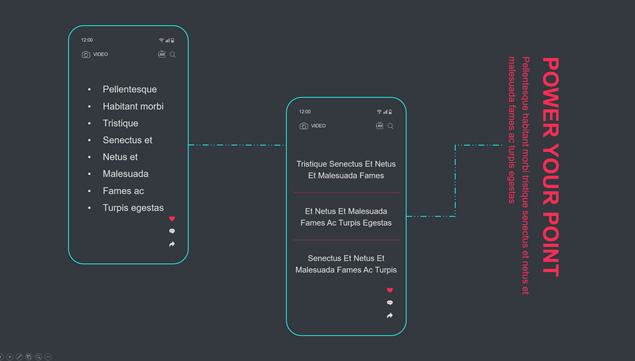Click the live TV icon in left phone
This screenshot has height=361, width=635.
click(162, 54)
